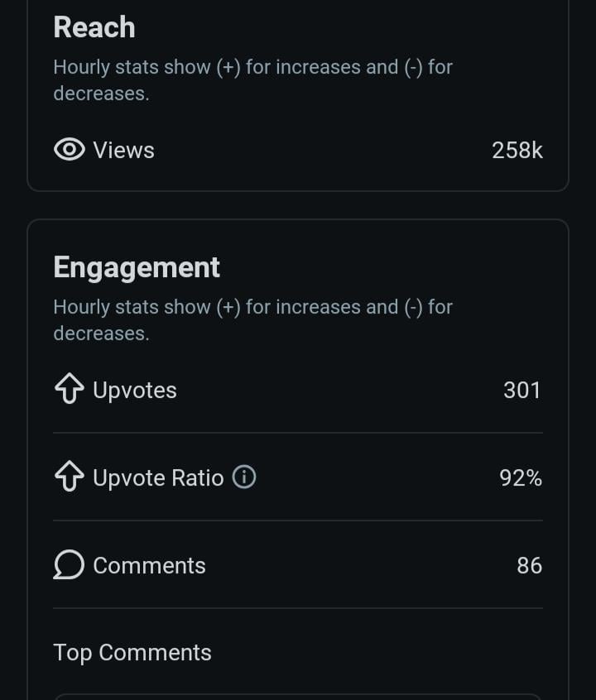This screenshot has height=700, width=596.
Task: Open the Comments row label
Action: click(x=149, y=565)
